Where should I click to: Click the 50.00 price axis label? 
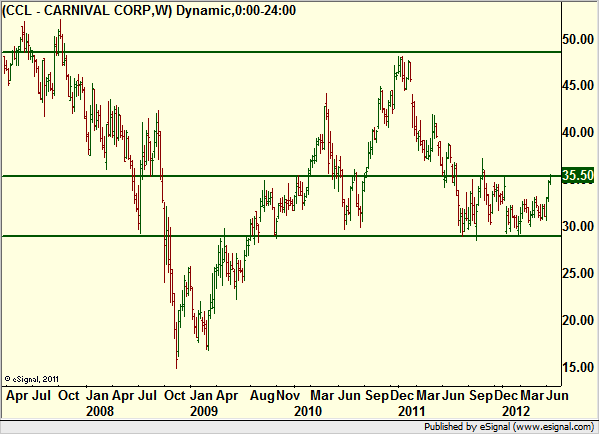click(x=578, y=39)
